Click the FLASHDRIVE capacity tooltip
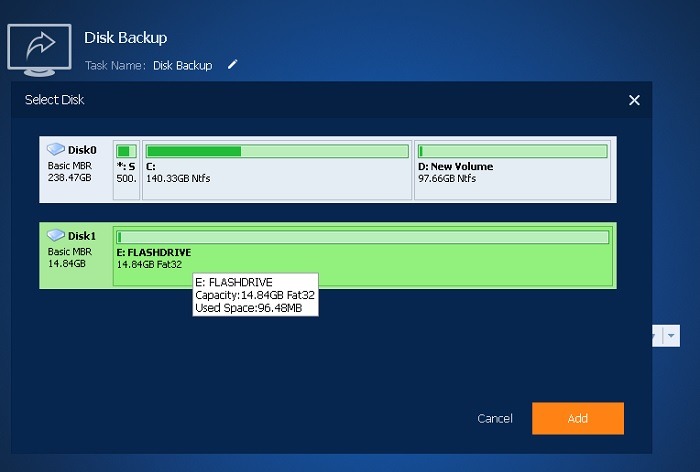This screenshot has height=472, width=700. point(254,295)
